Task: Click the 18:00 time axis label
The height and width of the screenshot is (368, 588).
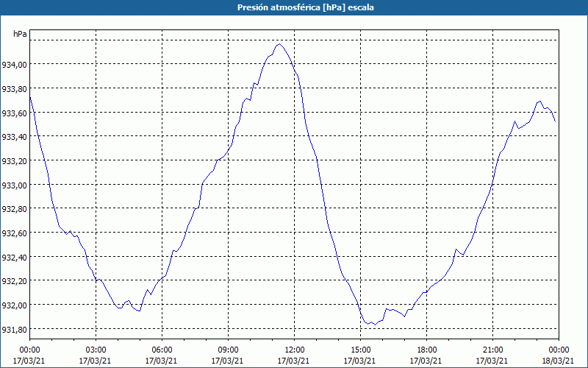Action: (x=426, y=350)
